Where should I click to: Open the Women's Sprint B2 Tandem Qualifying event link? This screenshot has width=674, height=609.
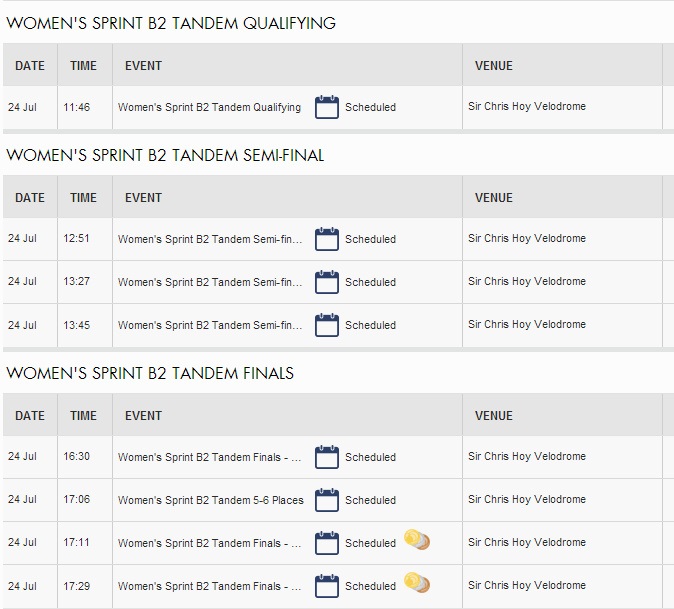[209, 107]
